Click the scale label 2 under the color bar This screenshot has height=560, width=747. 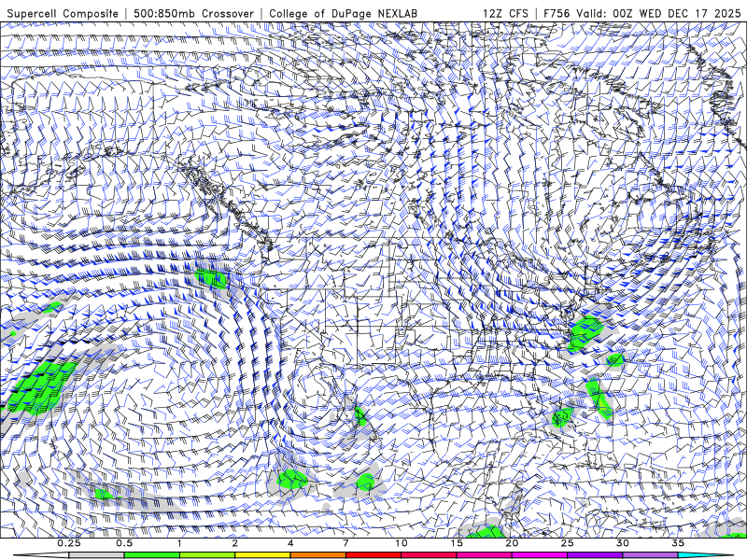click(x=235, y=543)
